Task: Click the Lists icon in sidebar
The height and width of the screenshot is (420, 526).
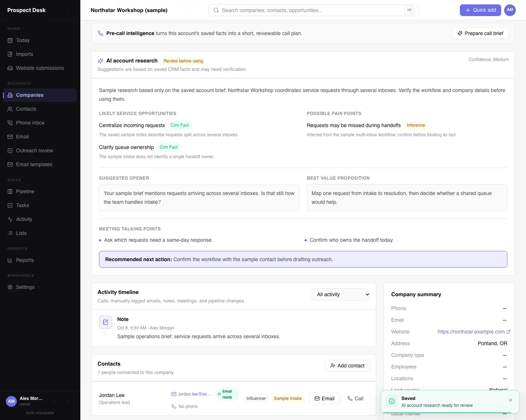Action: click(10, 233)
